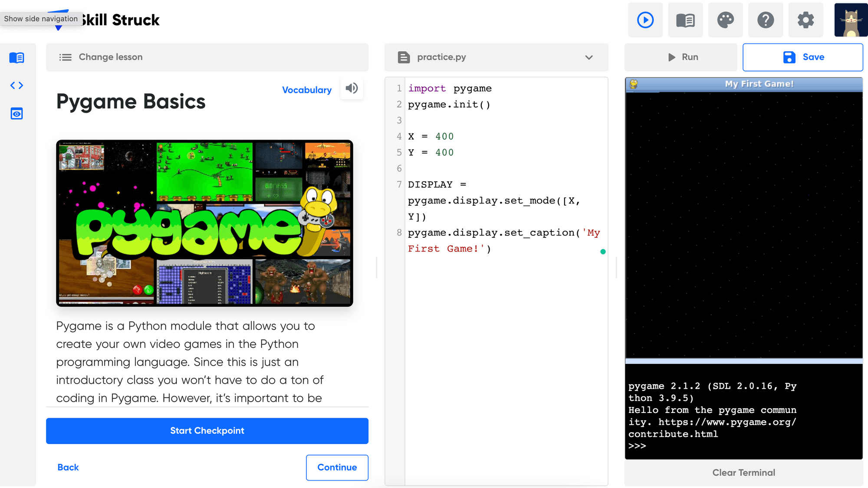Screen dimensions: 868x488
Task: Continue to the next page
Action: coord(337,467)
